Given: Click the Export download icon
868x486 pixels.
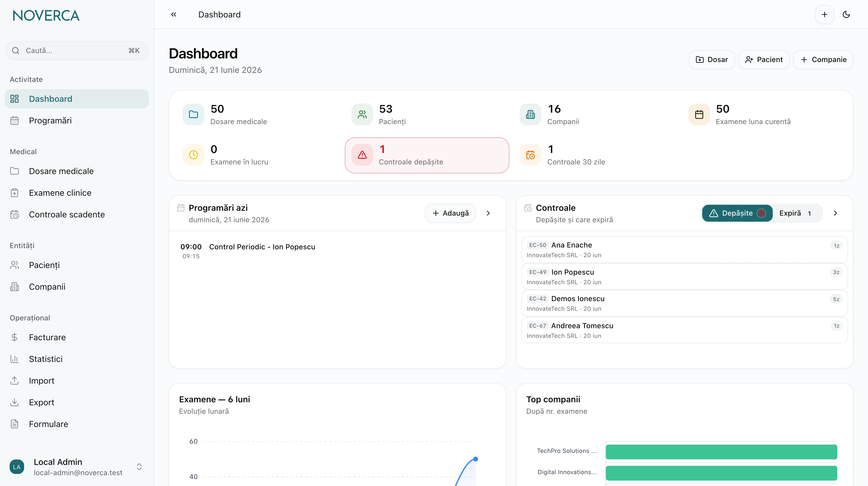Looking at the screenshot, I should 14,402.
